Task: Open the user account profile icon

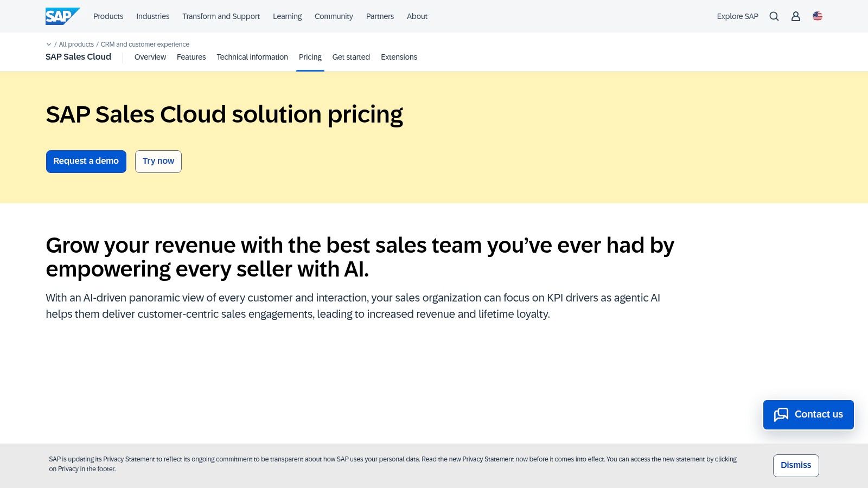Action: [795, 16]
